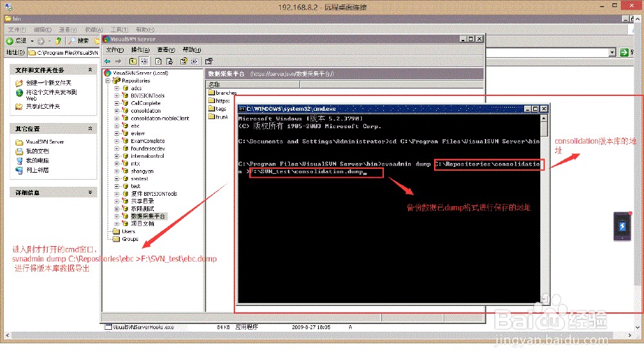Click the Refresh icon in VisualSVN toolbar
The width and height of the screenshot is (644, 362).
coord(158,61)
